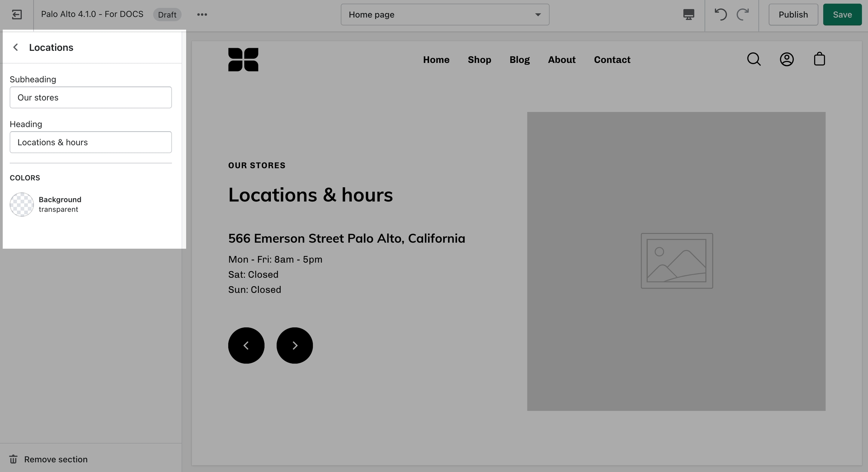Open the Home page template dropdown
This screenshot has height=472, width=868.
(x=445, y=15)
